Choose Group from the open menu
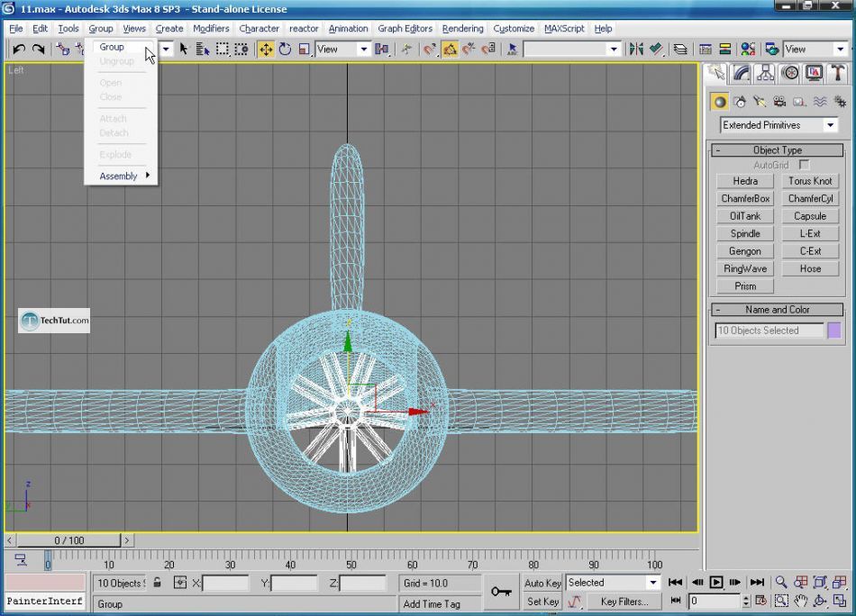The width and height of the screenshot is (856, 616). click(112, 47)
